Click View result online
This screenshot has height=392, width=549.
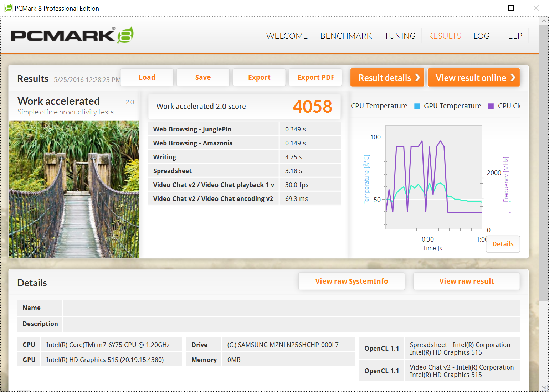point(474,77)
